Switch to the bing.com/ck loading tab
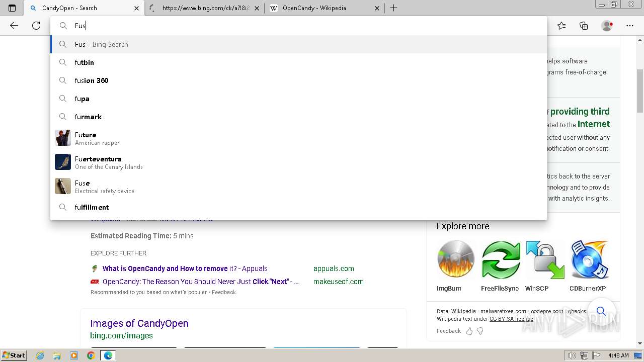This screenshot has height=362, width=644. (x=205, y=8)
